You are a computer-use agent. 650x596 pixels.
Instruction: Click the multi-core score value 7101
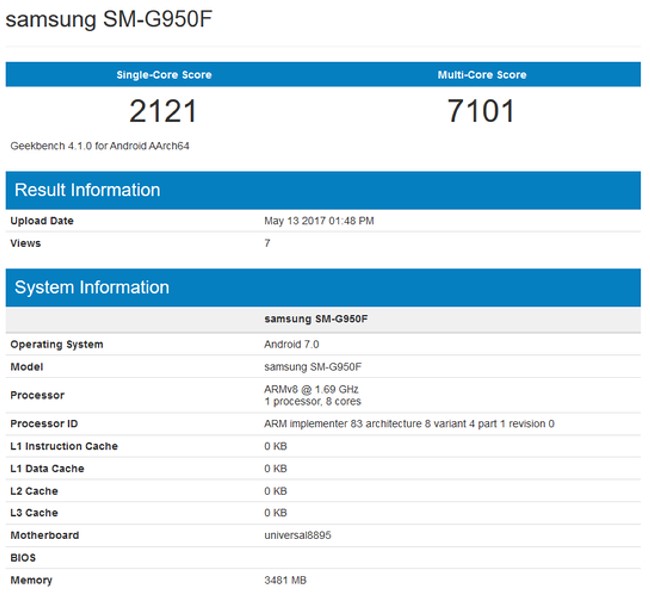tap(482, 110)
